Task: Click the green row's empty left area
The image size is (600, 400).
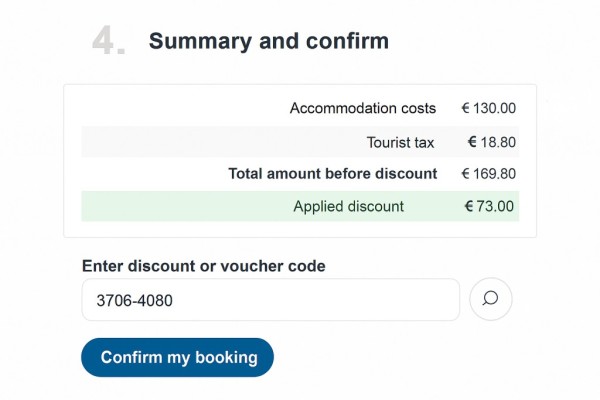Action: 170,207
